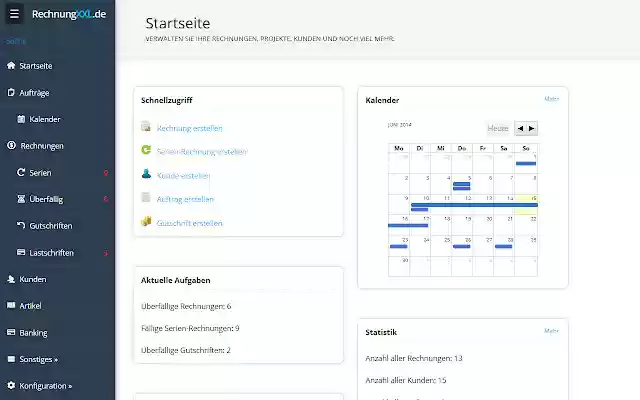Open the Serien sidebar entry
Image resolution: width=640 pixels, height=400 pixels.
[x=40, y=173]
